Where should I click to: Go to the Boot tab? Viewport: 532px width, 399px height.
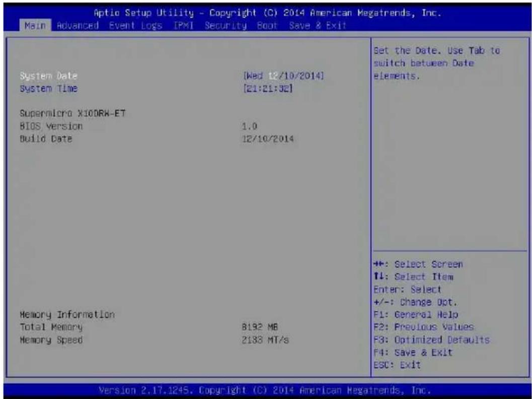point(267,26)
